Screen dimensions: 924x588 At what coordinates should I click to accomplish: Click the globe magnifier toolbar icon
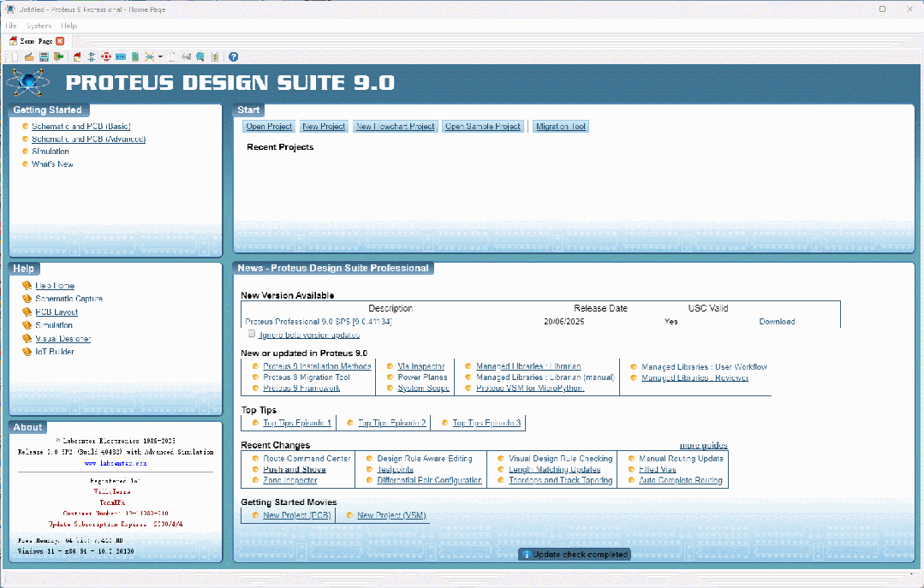(x=200, y=57)
